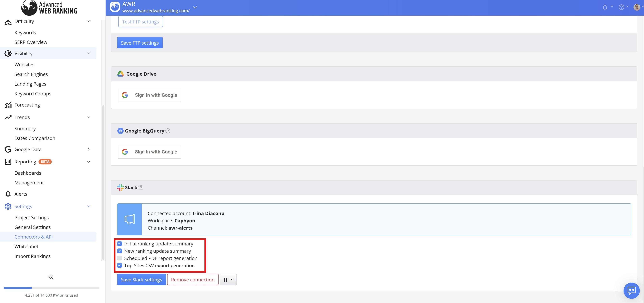Go to SERP Overview
Image resolution: width=644 pixels, height=303 pixels.
(31, 42)
